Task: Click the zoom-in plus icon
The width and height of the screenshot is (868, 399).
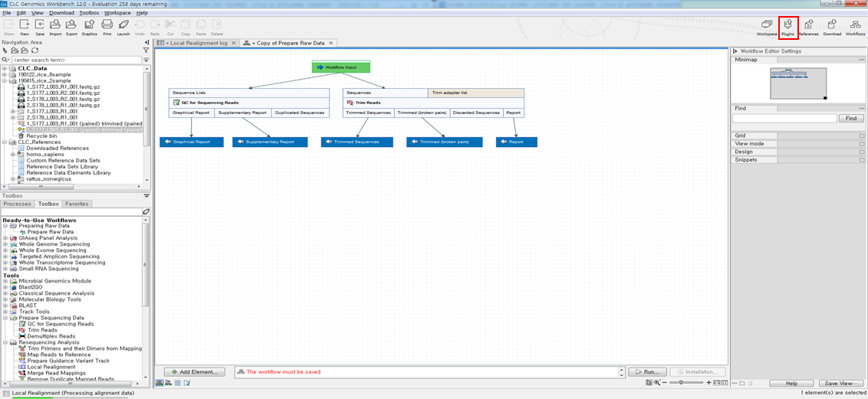Action: coord(709,382)
